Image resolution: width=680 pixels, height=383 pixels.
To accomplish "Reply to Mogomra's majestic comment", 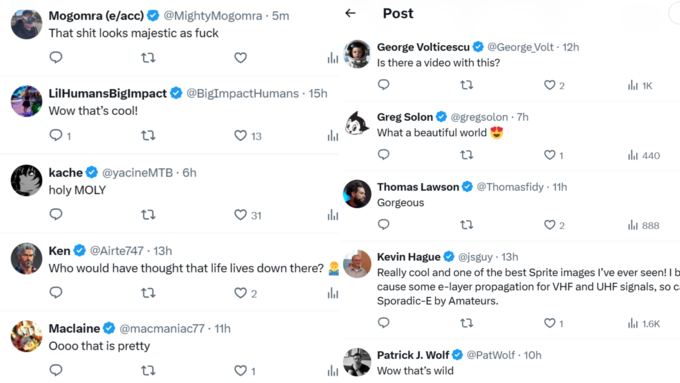I will 56,57.
